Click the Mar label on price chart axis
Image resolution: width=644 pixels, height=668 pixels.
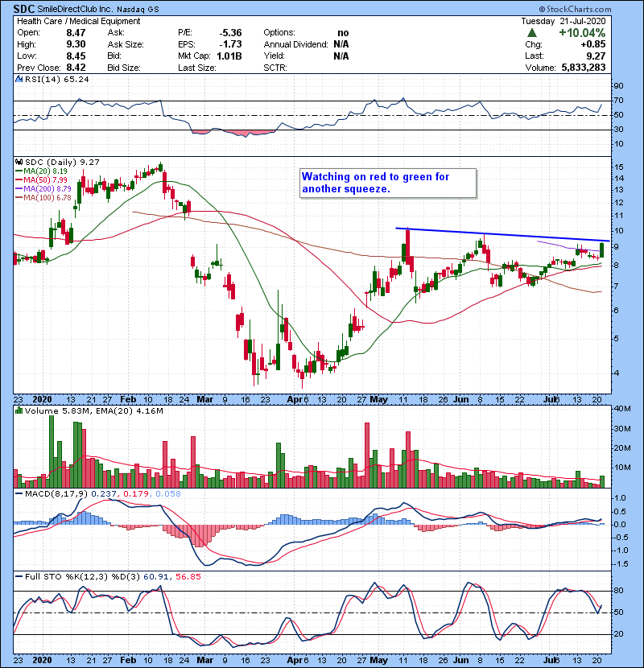point(204,399)
